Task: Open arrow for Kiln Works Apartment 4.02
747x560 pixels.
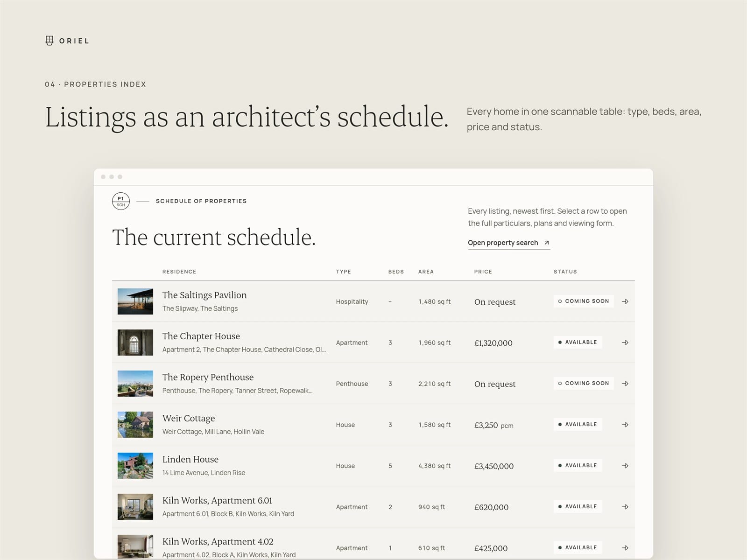Action: click(x=625, y=548)
